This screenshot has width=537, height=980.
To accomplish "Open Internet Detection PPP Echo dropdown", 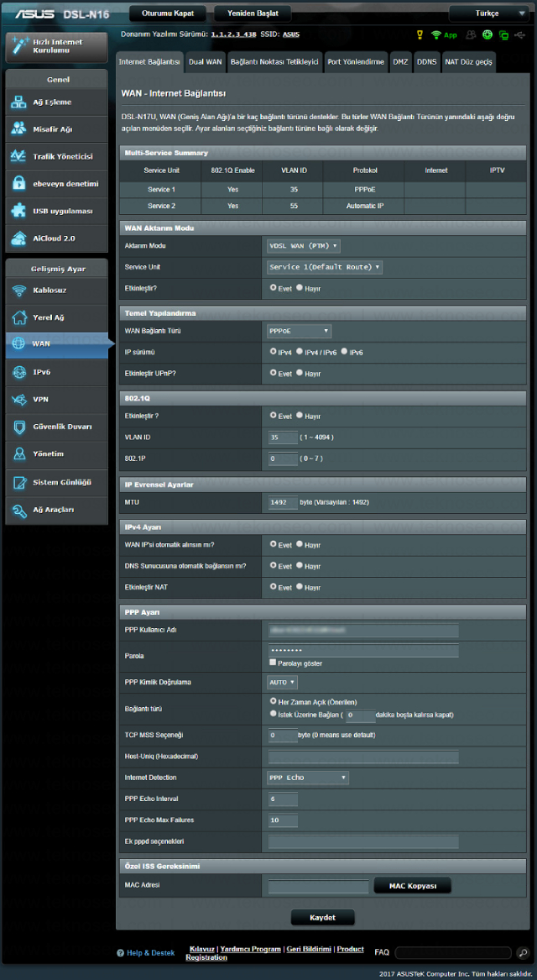I will 308,778.
